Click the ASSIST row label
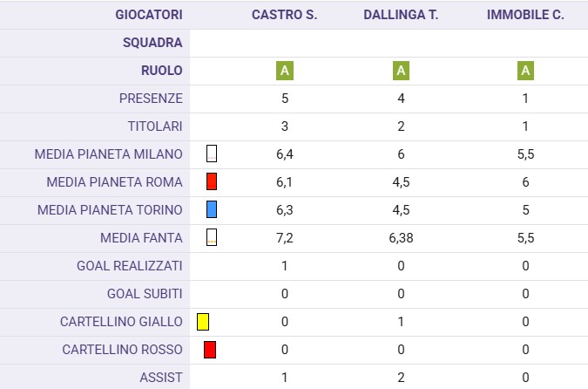The height and width of the screenshot is (389, 588). (x=161, y=378)
